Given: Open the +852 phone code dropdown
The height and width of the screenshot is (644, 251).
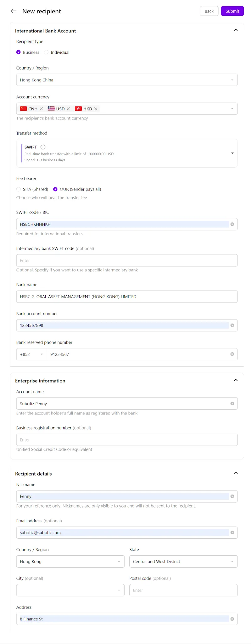Looking at the screenshot, I should pos(31,354).
